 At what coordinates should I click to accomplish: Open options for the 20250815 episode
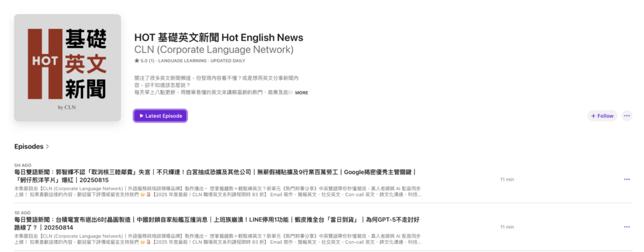627,180
